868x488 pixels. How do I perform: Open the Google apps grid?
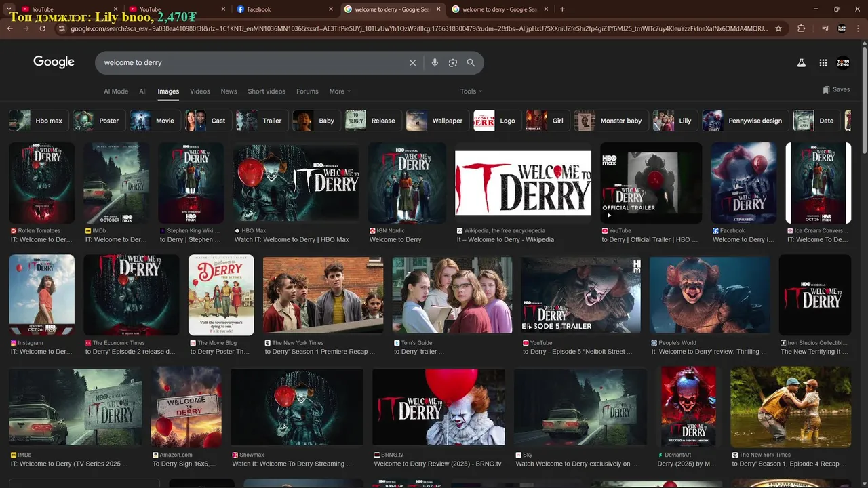823,62
